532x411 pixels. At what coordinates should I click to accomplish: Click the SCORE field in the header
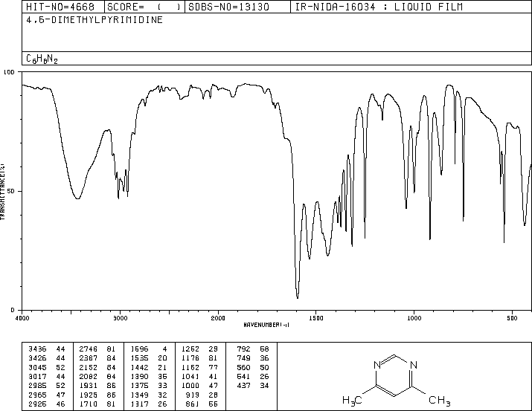(x=144, y=7)
